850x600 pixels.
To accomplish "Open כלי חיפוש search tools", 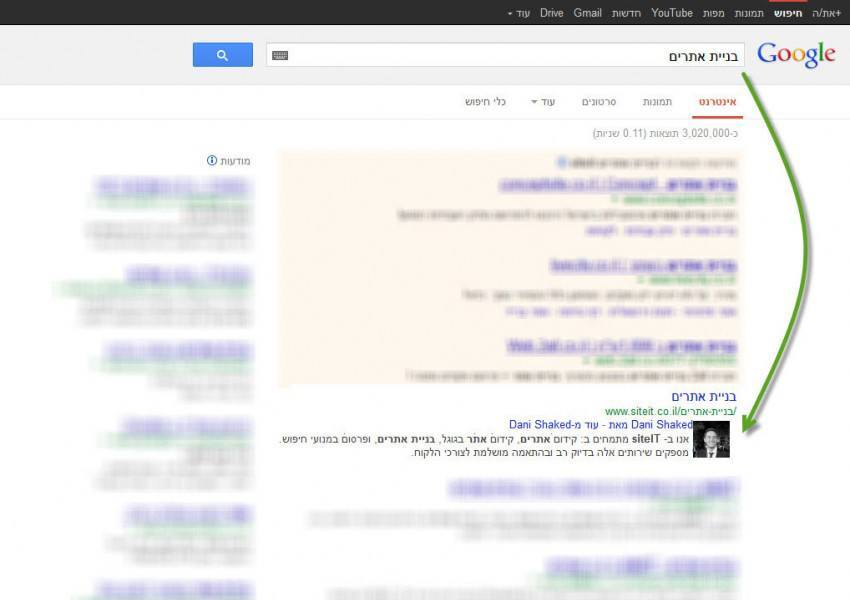I will click(x=485, y=102).
